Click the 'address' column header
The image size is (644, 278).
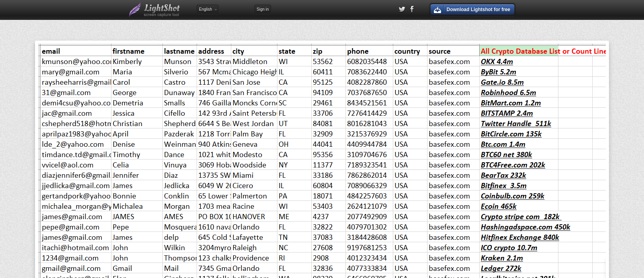pos(214,51)
